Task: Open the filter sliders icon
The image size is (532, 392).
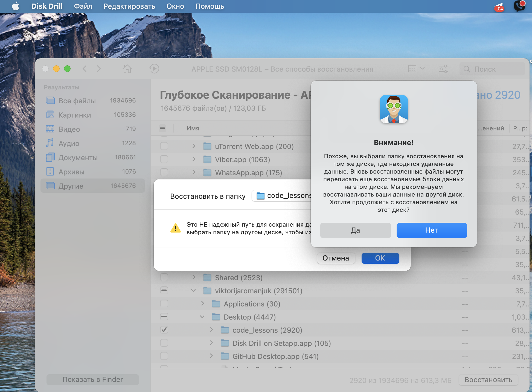Action: point(443,69)
